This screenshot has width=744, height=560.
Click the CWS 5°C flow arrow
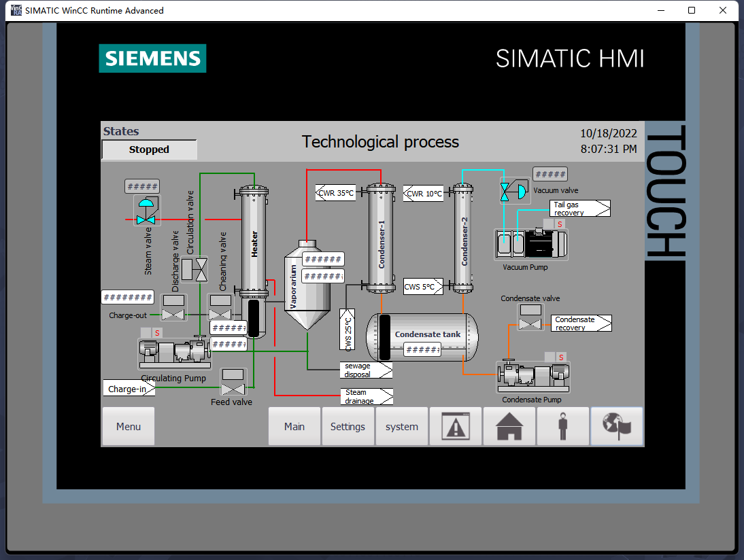pos(423,286)
